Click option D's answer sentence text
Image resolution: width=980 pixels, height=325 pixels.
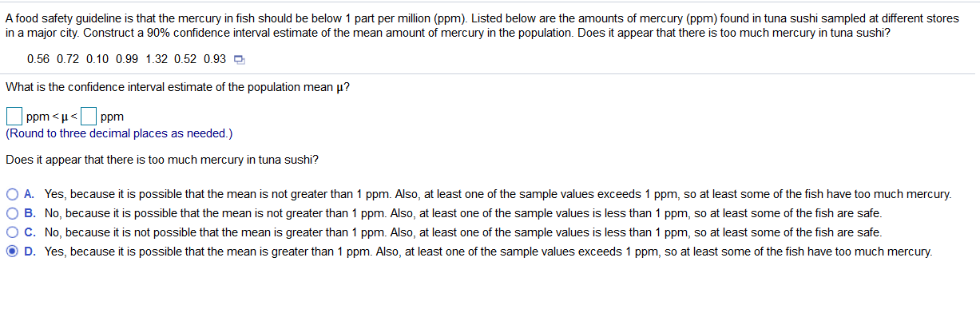(x=488, y=252)
